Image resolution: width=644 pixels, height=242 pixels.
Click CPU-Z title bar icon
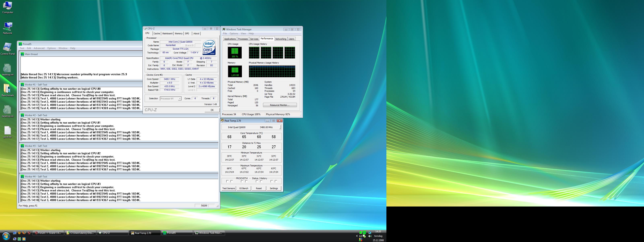coord(145,29)
